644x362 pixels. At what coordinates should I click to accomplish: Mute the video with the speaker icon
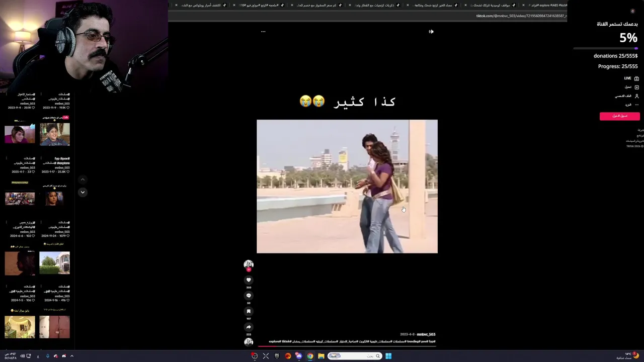click(431, 32)
